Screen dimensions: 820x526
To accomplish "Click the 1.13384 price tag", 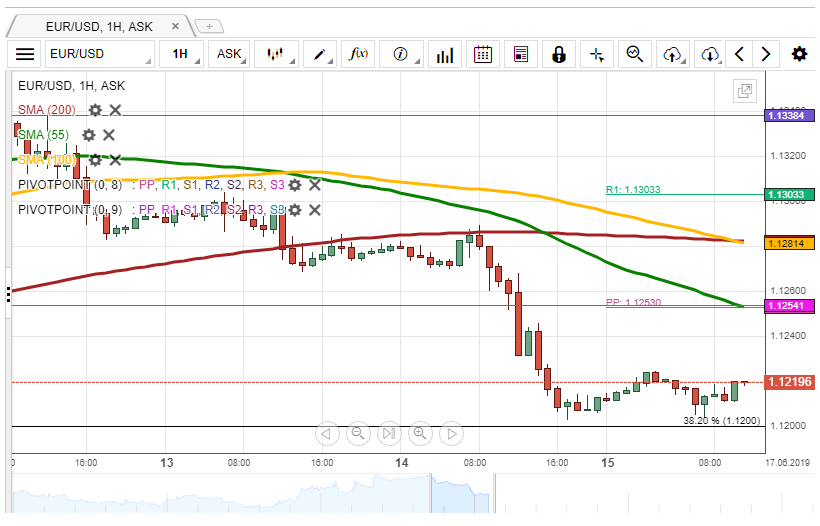I will (x=790, y=116).
